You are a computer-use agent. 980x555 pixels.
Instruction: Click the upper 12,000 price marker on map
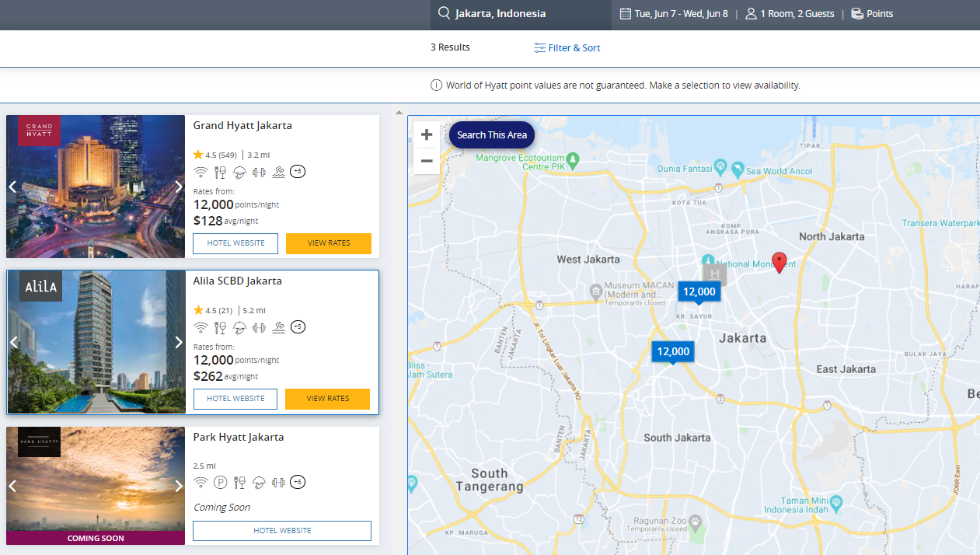click(699, 293)
